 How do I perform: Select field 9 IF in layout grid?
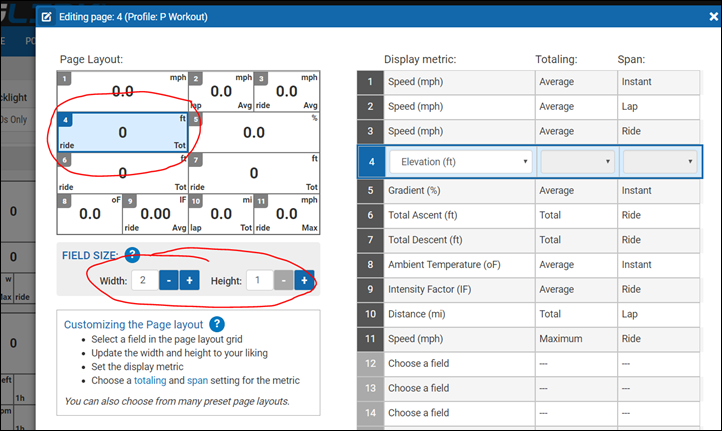[155, 213]
